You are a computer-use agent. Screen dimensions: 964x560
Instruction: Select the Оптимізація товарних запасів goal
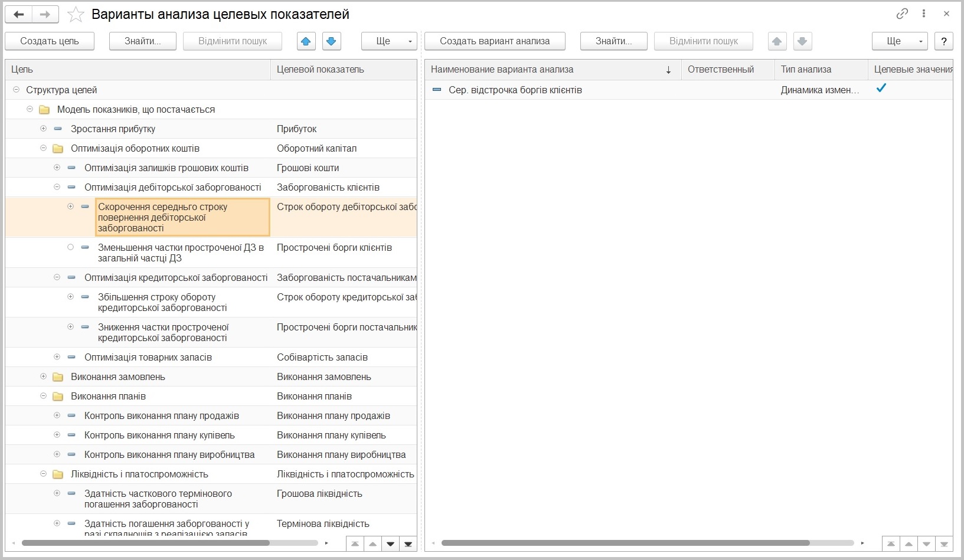click(x=148, y=358)
